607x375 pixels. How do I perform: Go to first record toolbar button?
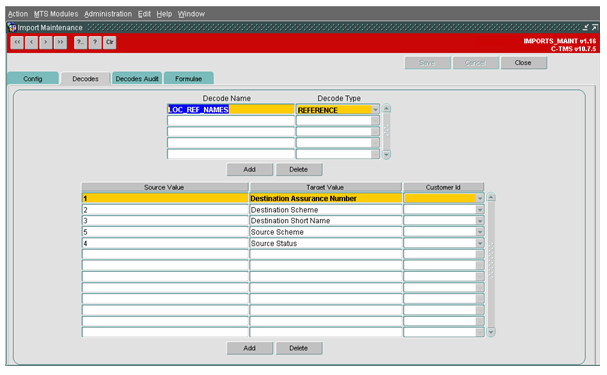[x=17, y=42]
